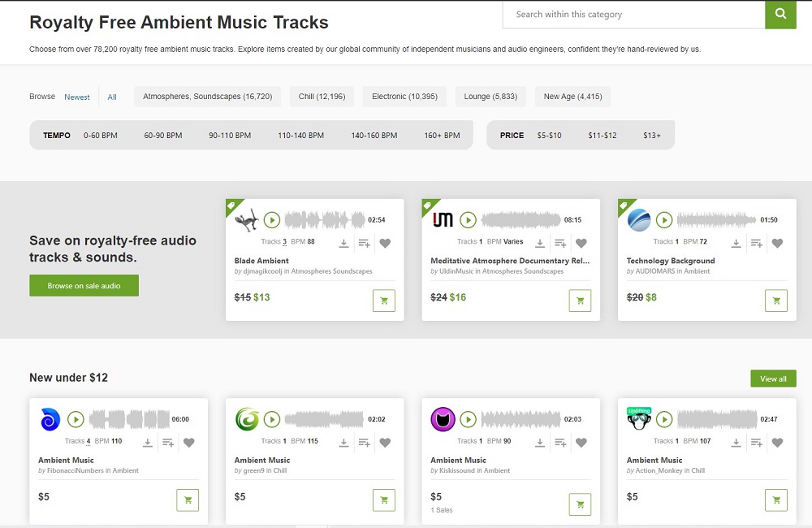Play the Blade Ambient track preview

(x=272, y=220)
